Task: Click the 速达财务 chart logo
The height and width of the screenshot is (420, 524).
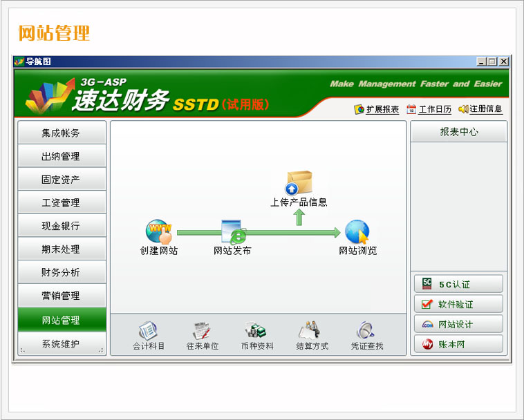Action: [x=50, y=96]
